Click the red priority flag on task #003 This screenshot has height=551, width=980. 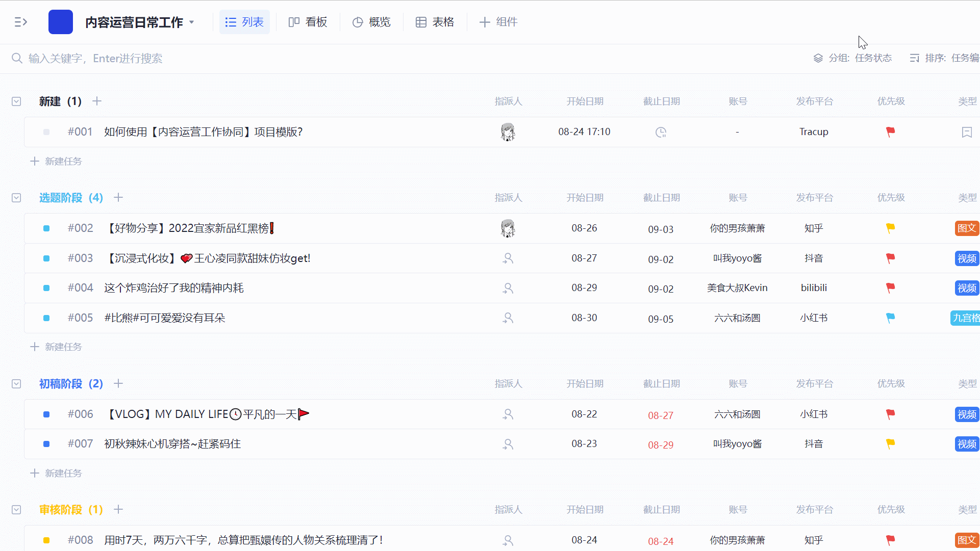890,258
